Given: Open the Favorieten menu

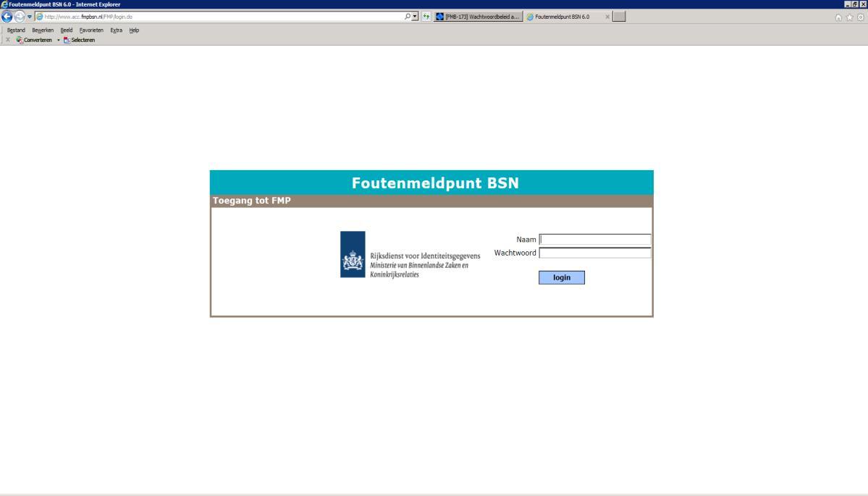Looking at the screenshot, I should [x=91, y=30].
